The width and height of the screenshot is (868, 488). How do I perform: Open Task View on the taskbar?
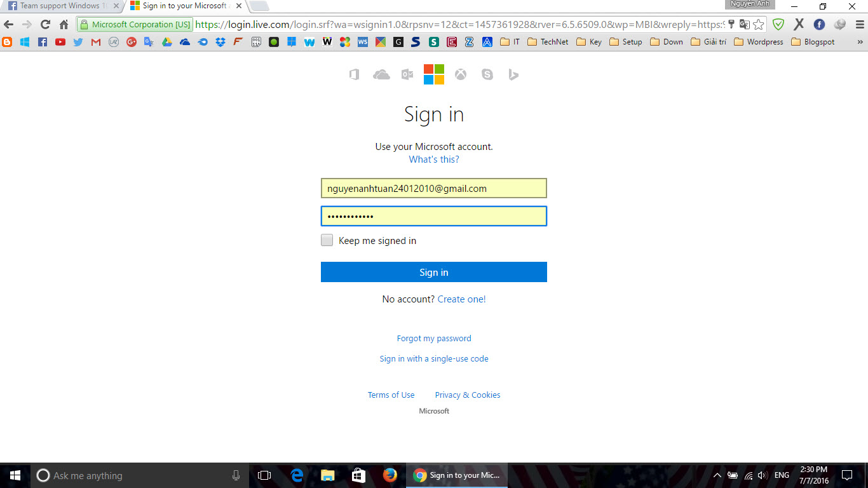coord(264,475)
